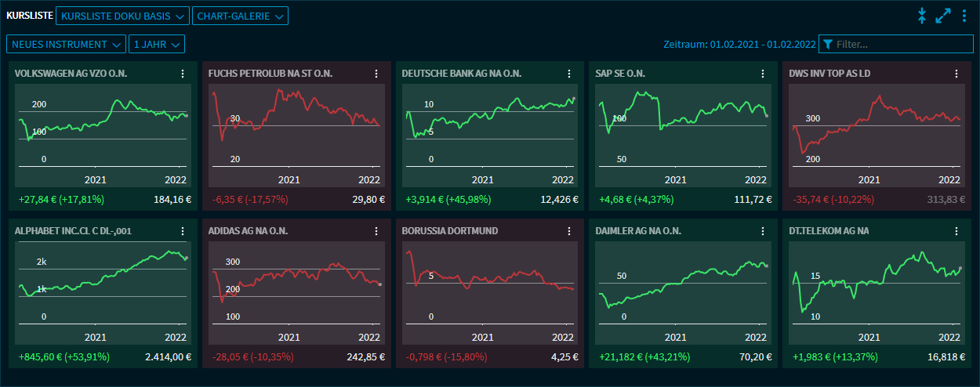
Task: Click the diagonal expand widget icon
Action: 943,16
